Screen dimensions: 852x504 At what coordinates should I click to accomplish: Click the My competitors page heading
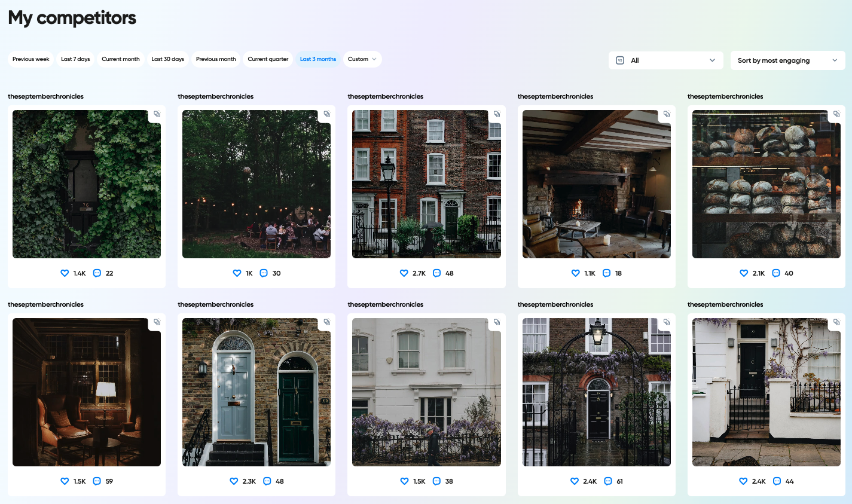click(72, 18)
